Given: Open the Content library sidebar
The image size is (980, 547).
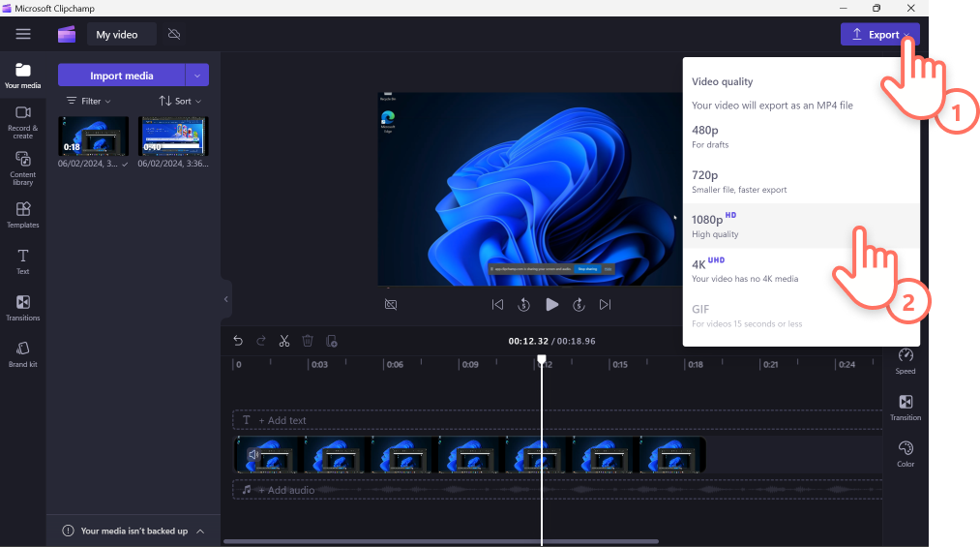Looking at the screenshot, I should tap(22, 167).
